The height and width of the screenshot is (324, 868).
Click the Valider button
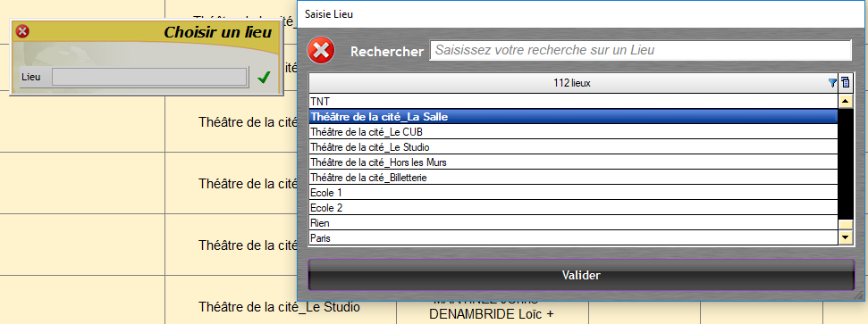coord(581,275)
